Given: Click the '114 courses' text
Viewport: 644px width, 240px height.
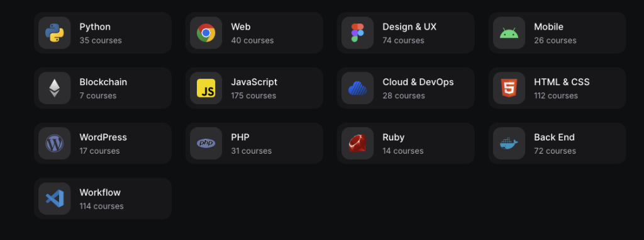Looking at the screenshot, I should tap(101, 206).
